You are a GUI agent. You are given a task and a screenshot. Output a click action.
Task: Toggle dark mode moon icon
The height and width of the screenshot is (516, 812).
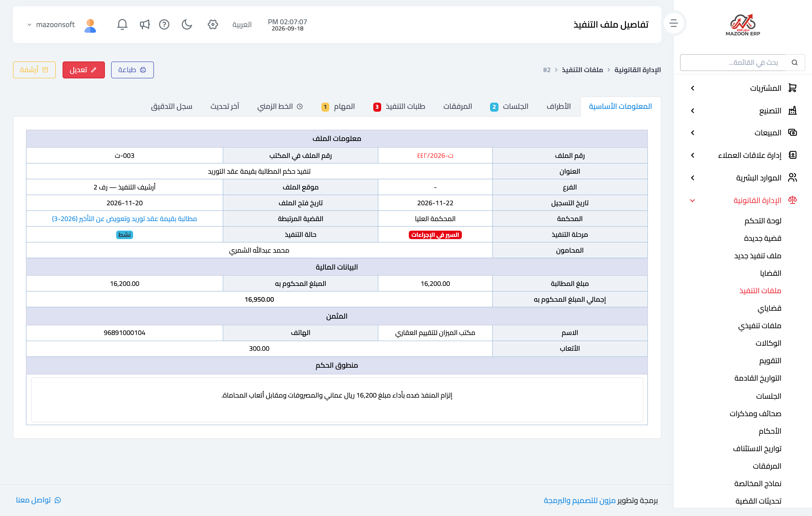click(x=187, y=24)
